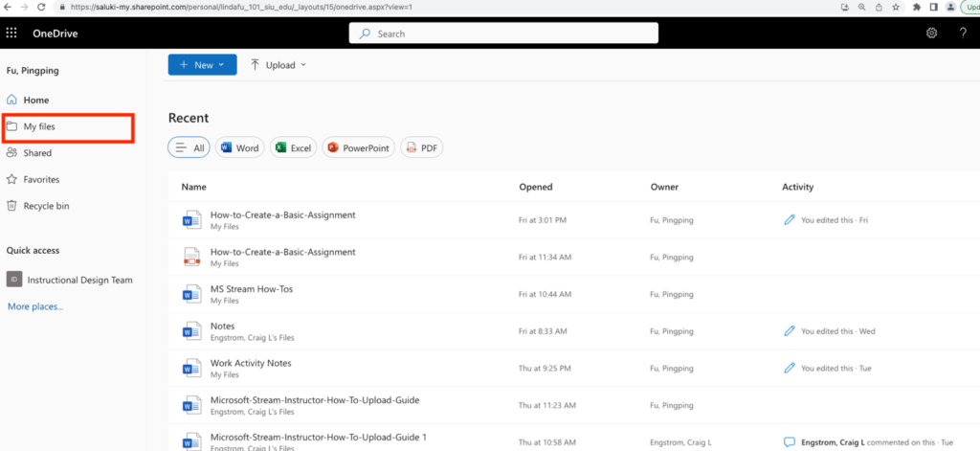Click the Recycle bin trash icon

tap(11, 206)
